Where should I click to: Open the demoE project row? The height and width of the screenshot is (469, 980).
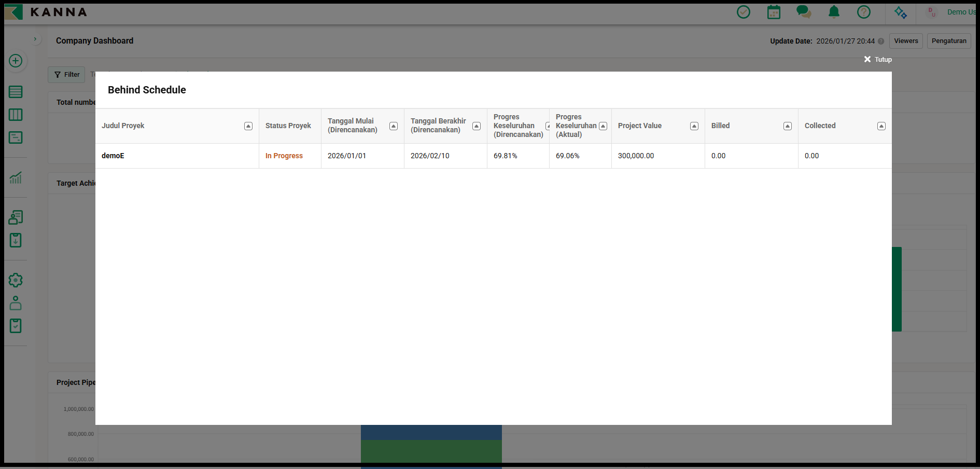pos(113,156)
